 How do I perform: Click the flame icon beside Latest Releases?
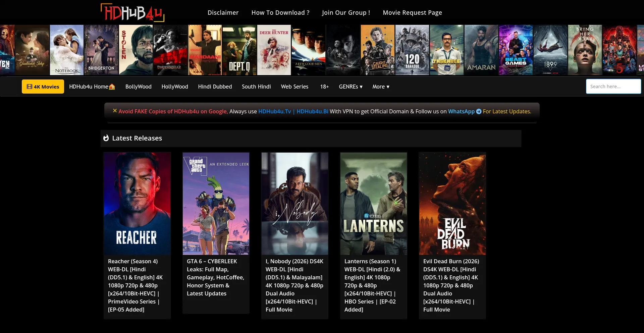[x=106, y=138]
